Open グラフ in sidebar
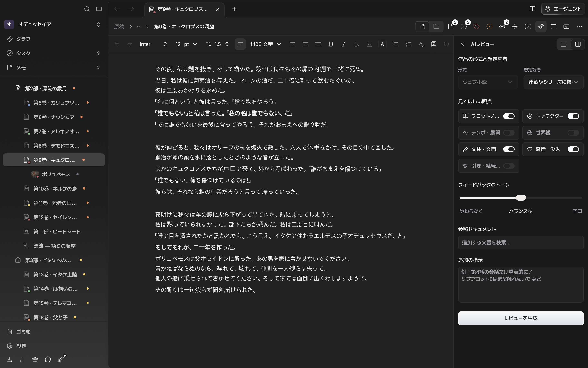 pyautogui.click(x=54, y=39)
